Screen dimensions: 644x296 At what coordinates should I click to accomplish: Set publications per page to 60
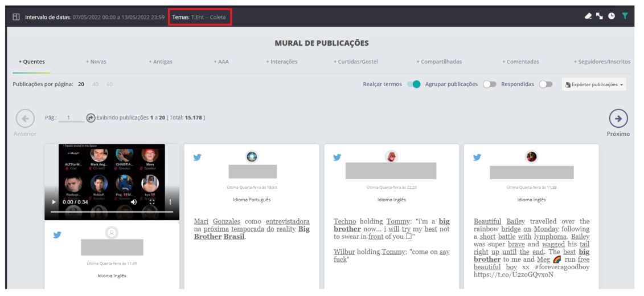pyautogui.click(x=109, y=84)
